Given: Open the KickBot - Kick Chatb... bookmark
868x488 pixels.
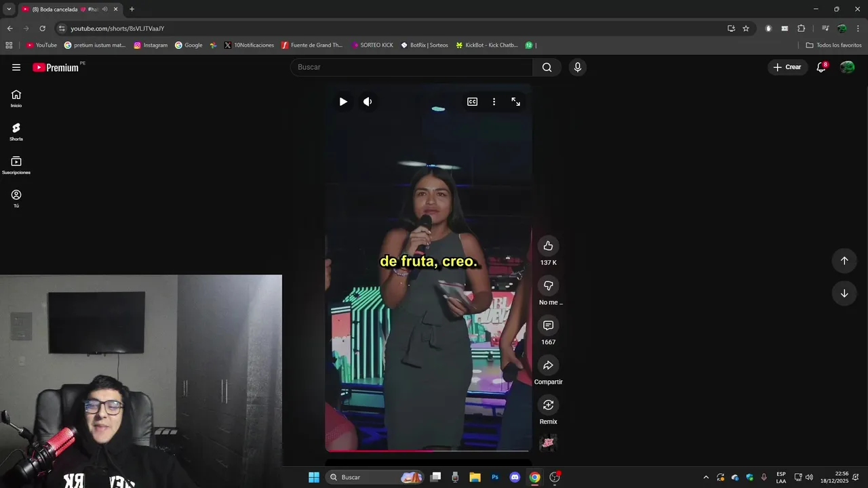Looking at the screenshot, I should 487,45.
